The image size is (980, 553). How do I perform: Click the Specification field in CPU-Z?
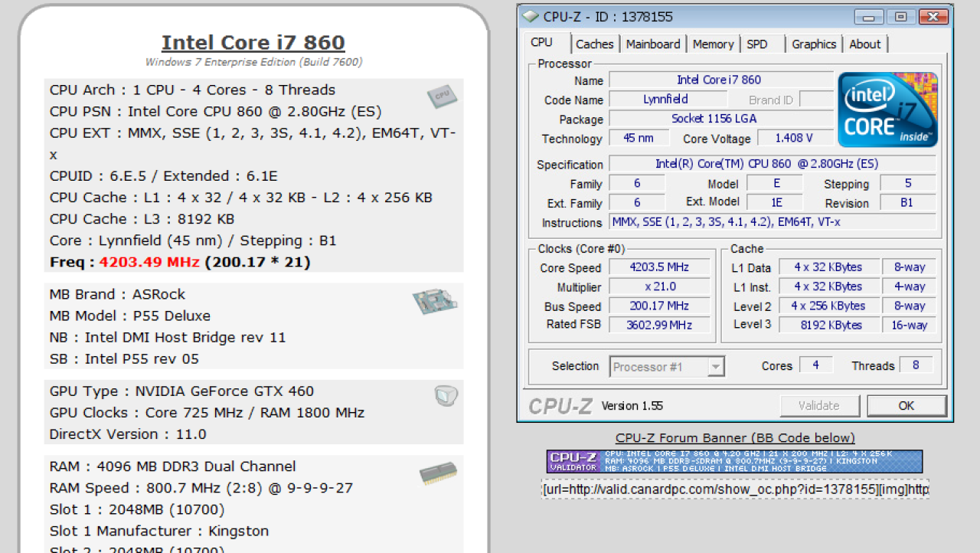click(x=772, y=164)
